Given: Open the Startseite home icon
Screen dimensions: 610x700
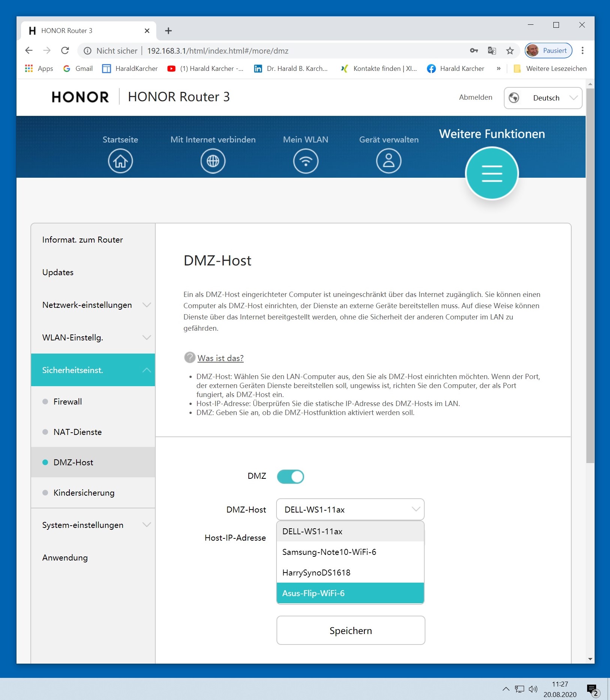Looking at the screenshot, I should (120, 161).
